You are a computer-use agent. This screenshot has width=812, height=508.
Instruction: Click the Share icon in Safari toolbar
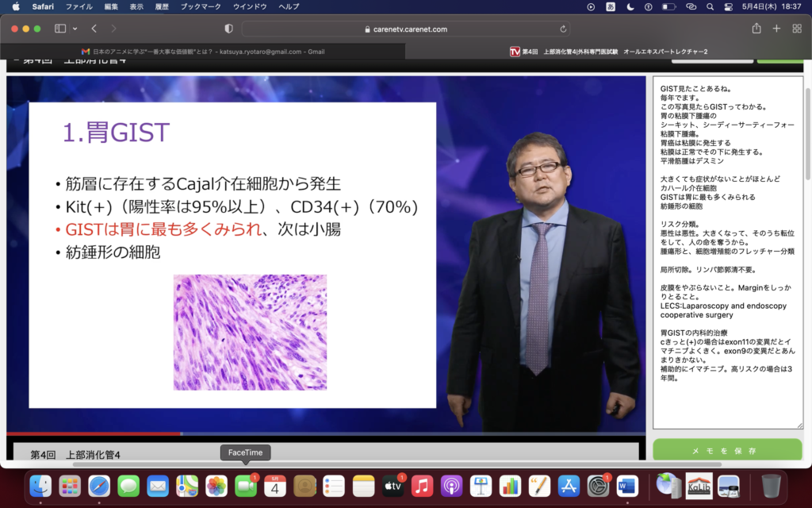pyautogui.click(x=756, y=29)
